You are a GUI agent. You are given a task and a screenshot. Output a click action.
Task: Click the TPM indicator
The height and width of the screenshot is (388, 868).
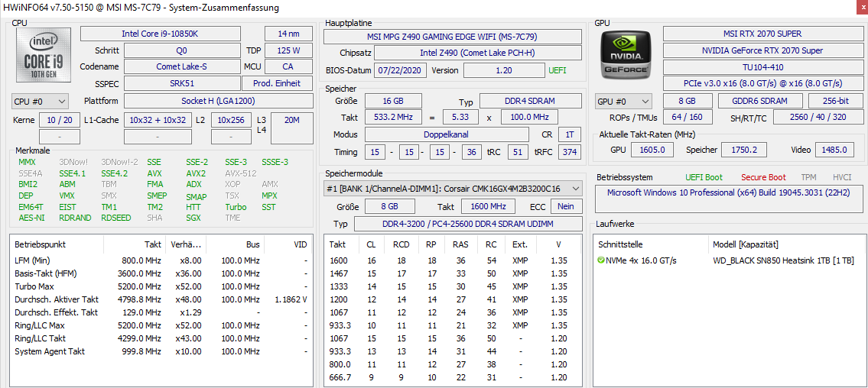[x=809, y=177]
